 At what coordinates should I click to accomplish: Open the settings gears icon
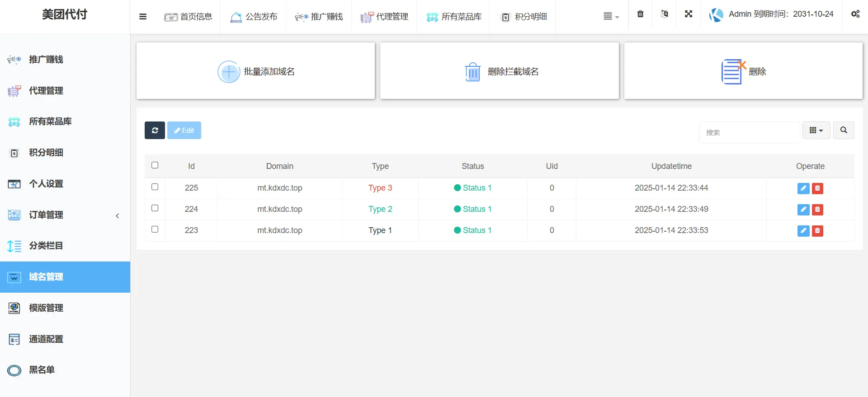click(855, 14)
